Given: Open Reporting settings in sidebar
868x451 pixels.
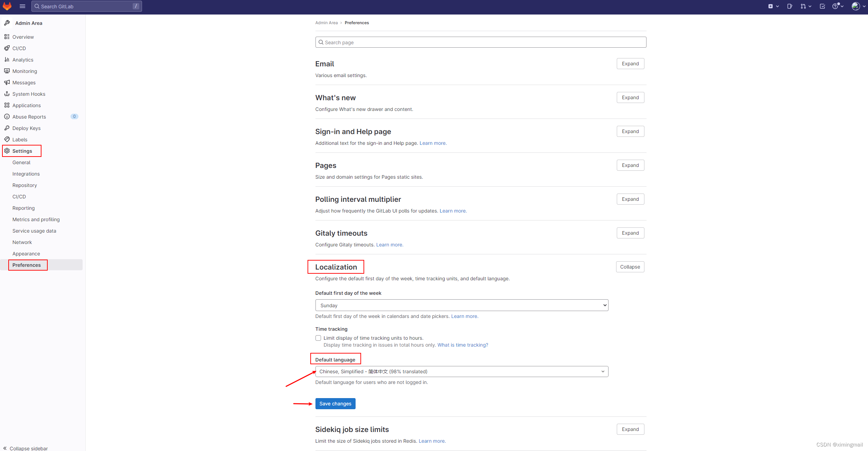Looking at the screenshot, I should [x=23, y=208].
